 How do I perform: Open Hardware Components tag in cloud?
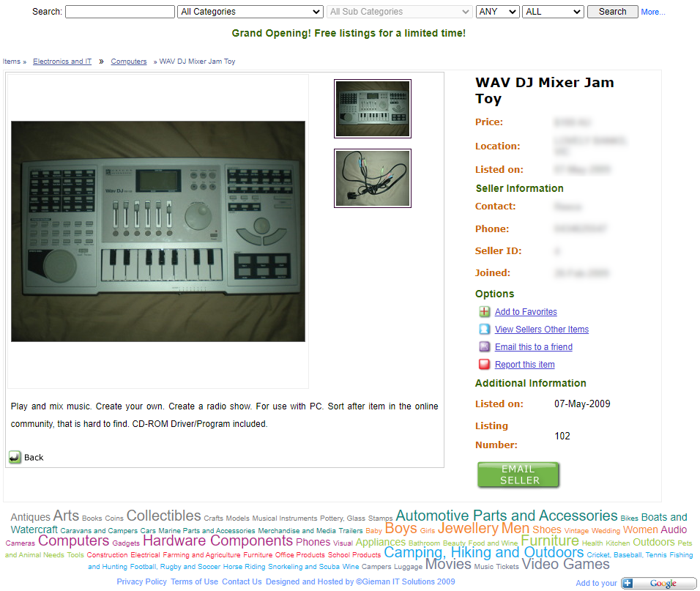coord(217,540)
